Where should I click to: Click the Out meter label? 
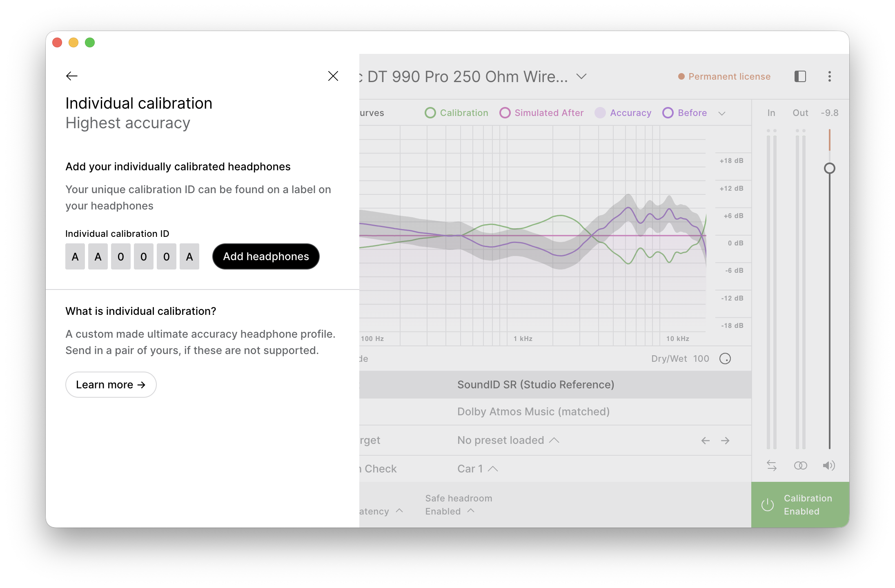(x=800, y=113)
